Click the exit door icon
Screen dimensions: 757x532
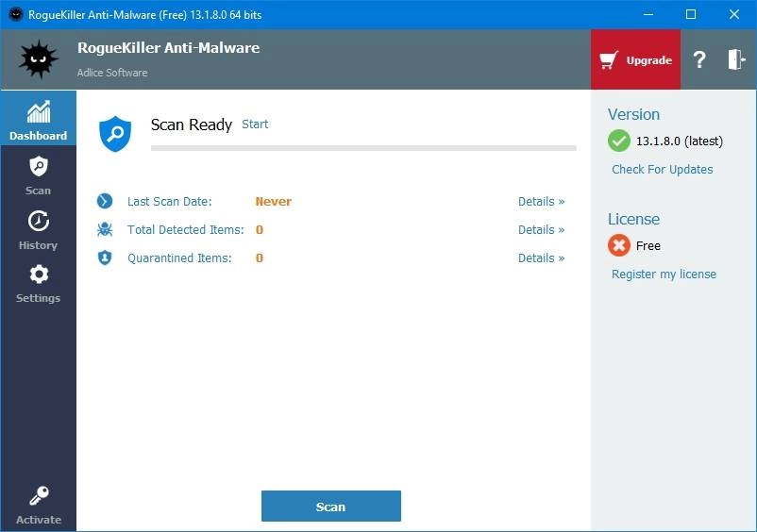tap(736, 59)
